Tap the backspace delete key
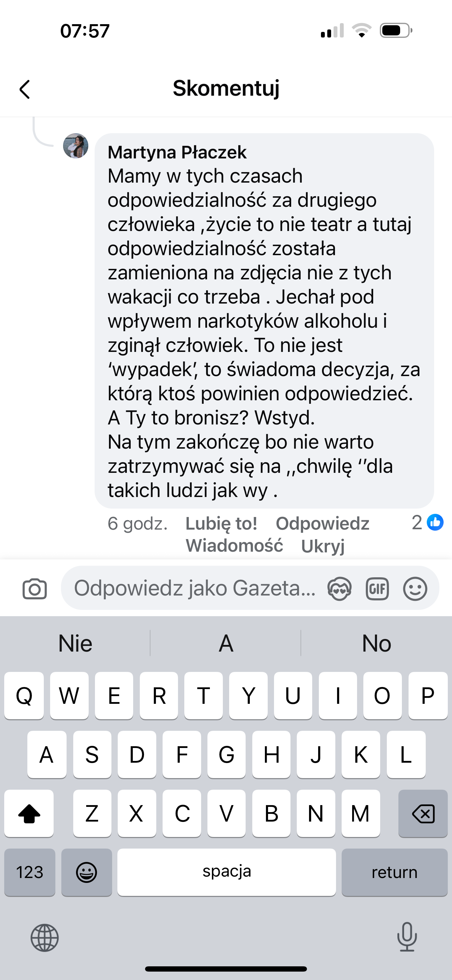 point(423,814)
